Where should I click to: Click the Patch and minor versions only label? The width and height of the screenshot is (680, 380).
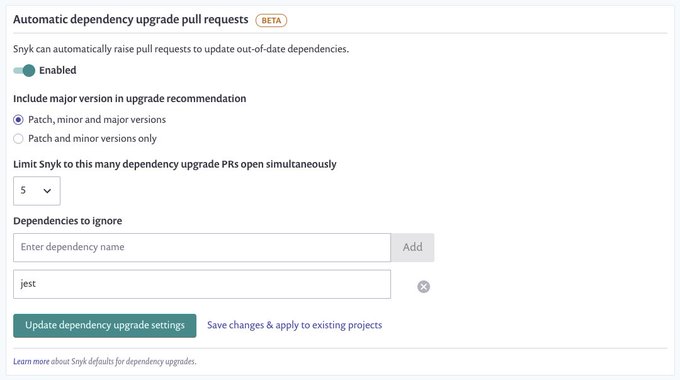pos(92,139)
